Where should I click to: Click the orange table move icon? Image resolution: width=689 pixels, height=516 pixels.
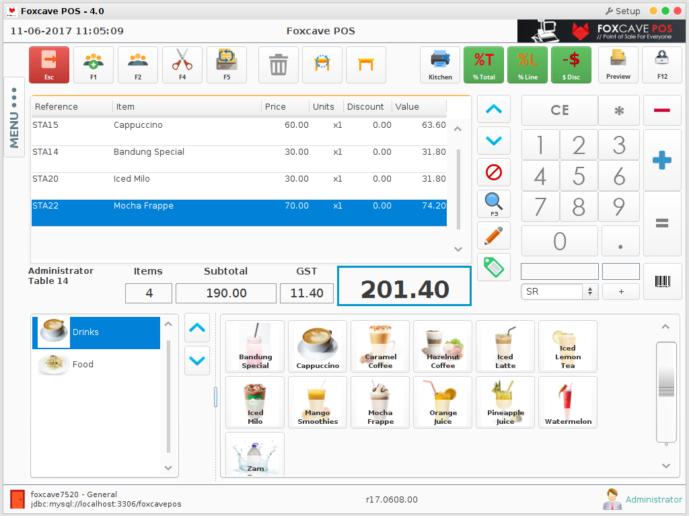(x=322, y=65)
